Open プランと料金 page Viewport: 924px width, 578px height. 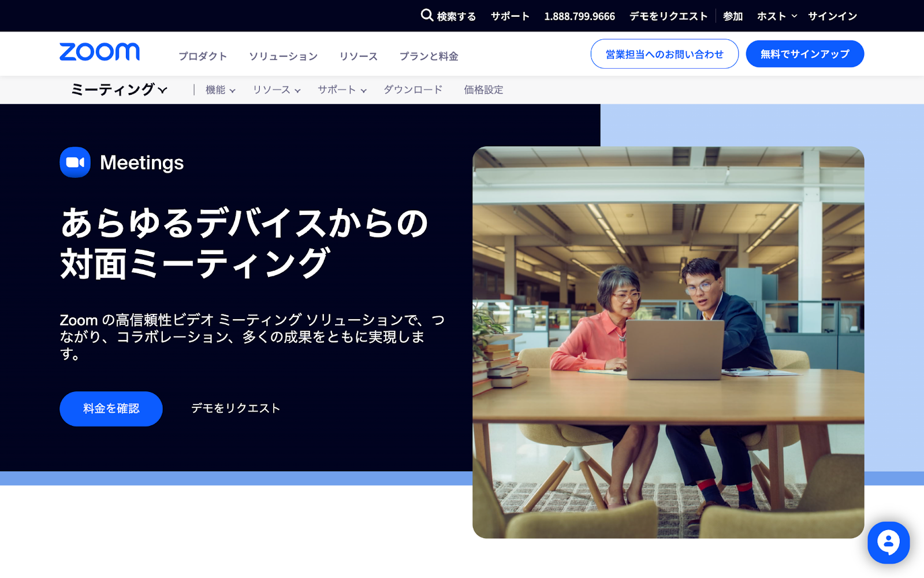(x=429, y=56)
